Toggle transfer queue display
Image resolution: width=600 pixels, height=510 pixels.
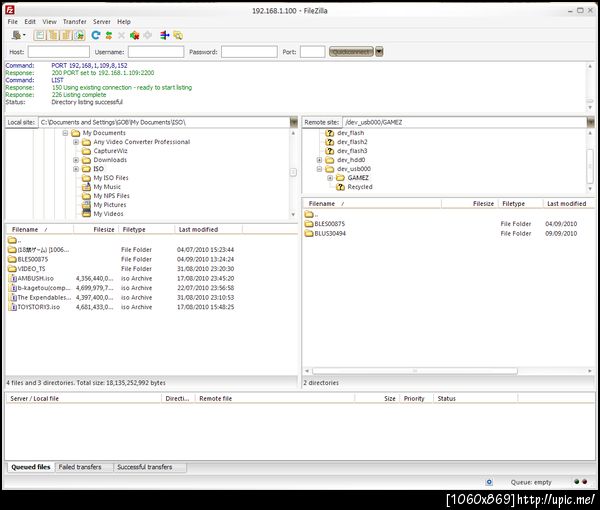79,35
